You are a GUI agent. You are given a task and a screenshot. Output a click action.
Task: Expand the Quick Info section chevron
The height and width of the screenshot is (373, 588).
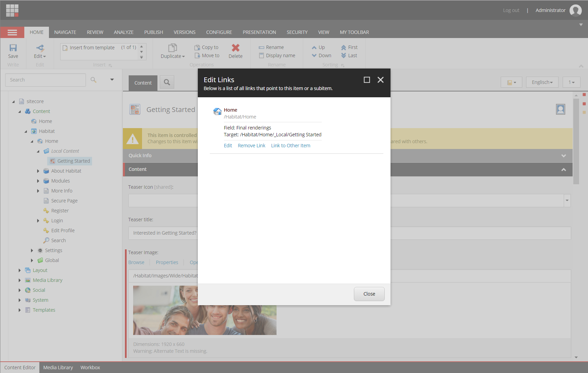[x=564, y=156]
